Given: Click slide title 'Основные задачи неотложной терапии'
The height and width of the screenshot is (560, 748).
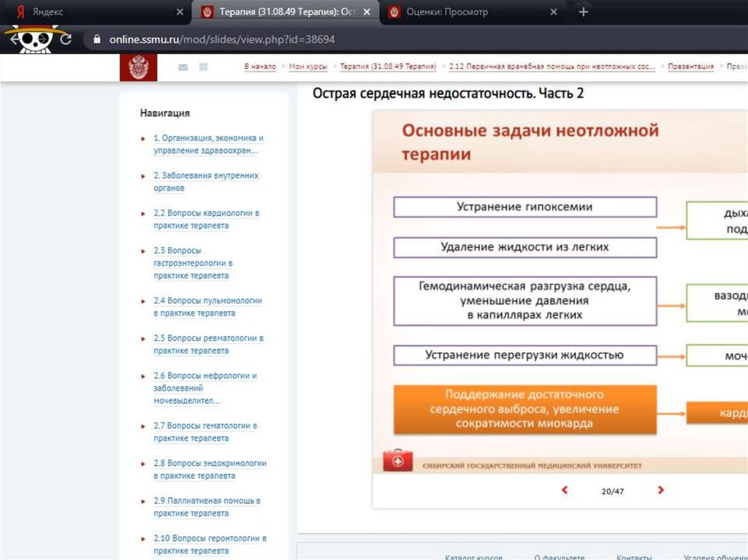Looking at the screenshot, I should [x=530, y=142].
